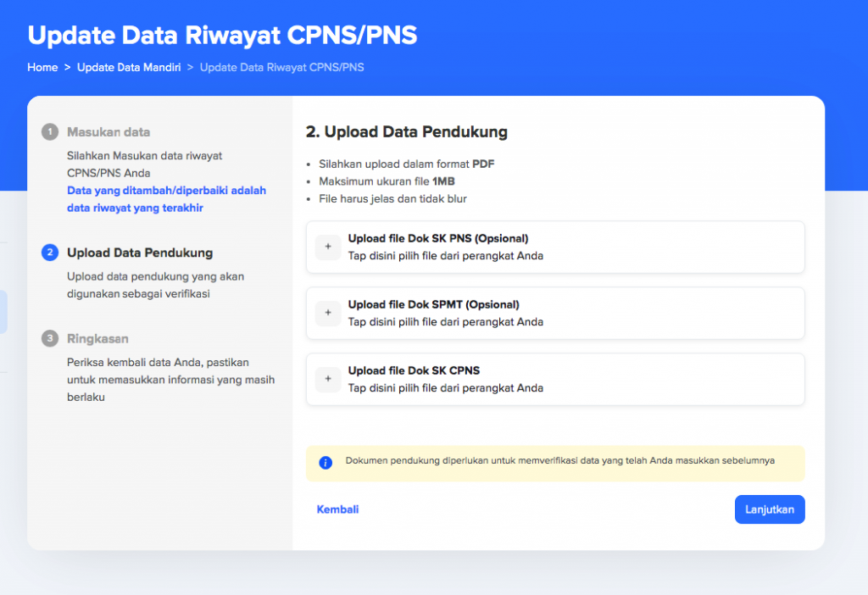Click the step 2 blue circle indicator
Screen dimensions: 868x595
(x=49, y=253)
